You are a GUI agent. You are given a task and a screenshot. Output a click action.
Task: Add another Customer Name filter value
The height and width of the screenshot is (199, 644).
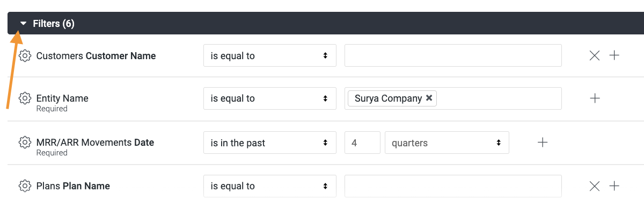(614, 55)
